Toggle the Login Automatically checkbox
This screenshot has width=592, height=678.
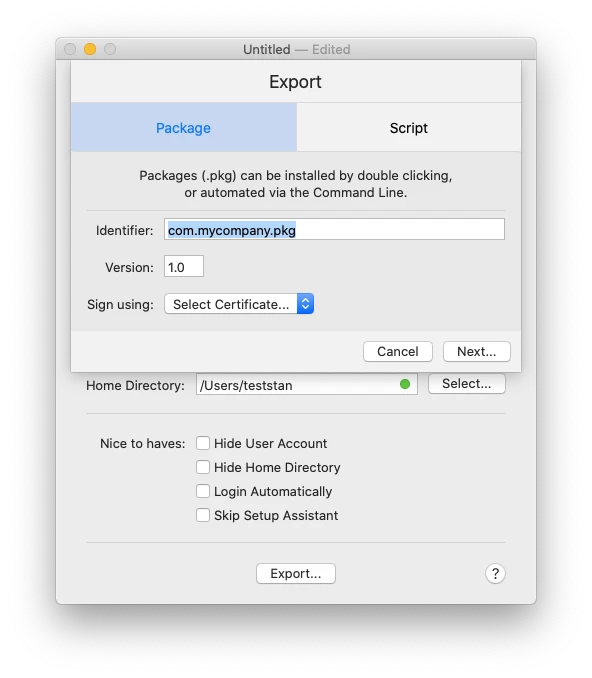(203, 491)
